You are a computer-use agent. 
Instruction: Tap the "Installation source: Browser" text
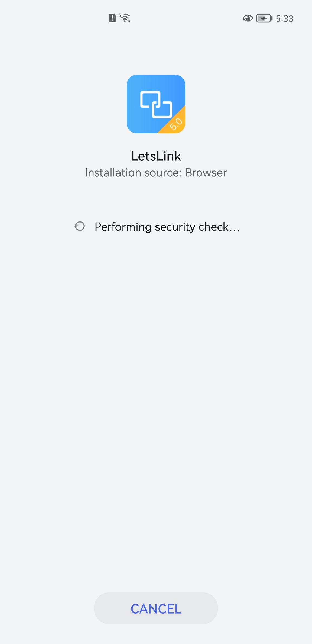(x=156, y=173)
